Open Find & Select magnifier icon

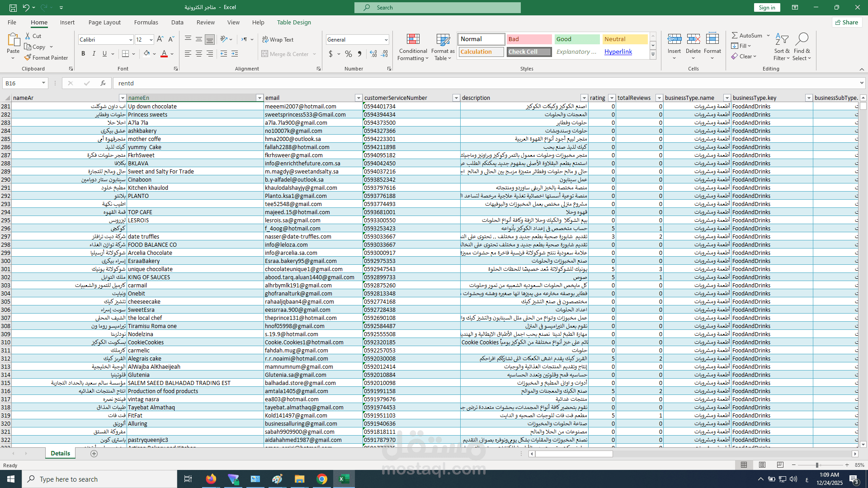(802, 39)
